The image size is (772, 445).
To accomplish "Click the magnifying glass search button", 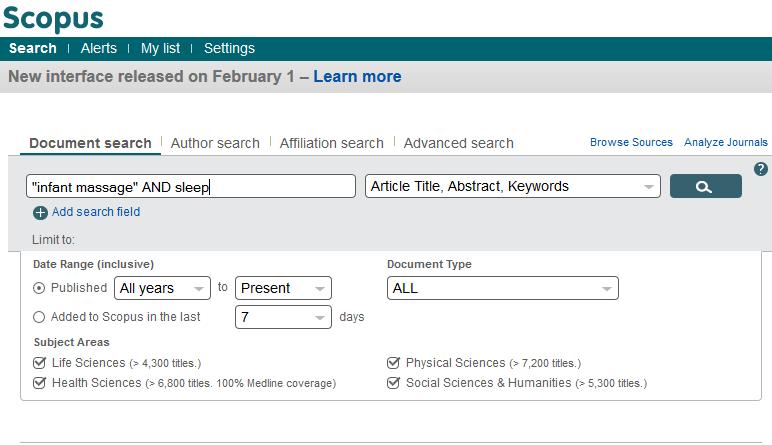I will [x=706, y=186].
